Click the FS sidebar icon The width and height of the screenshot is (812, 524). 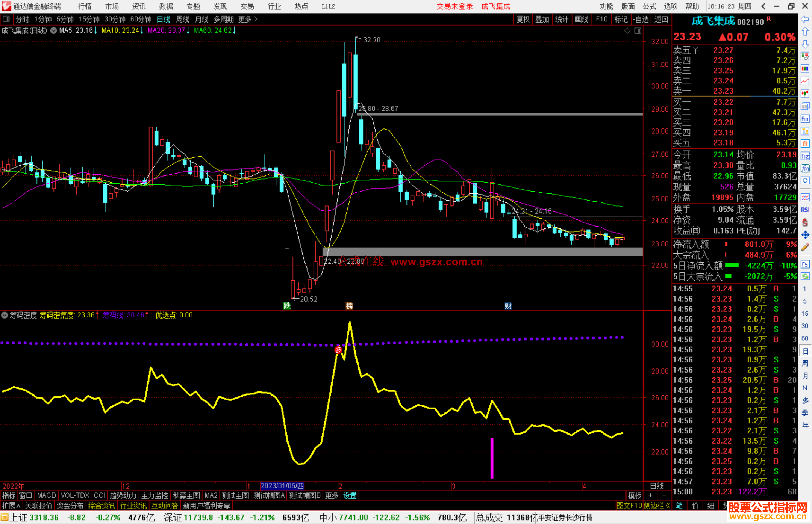[x=805, y=264]
